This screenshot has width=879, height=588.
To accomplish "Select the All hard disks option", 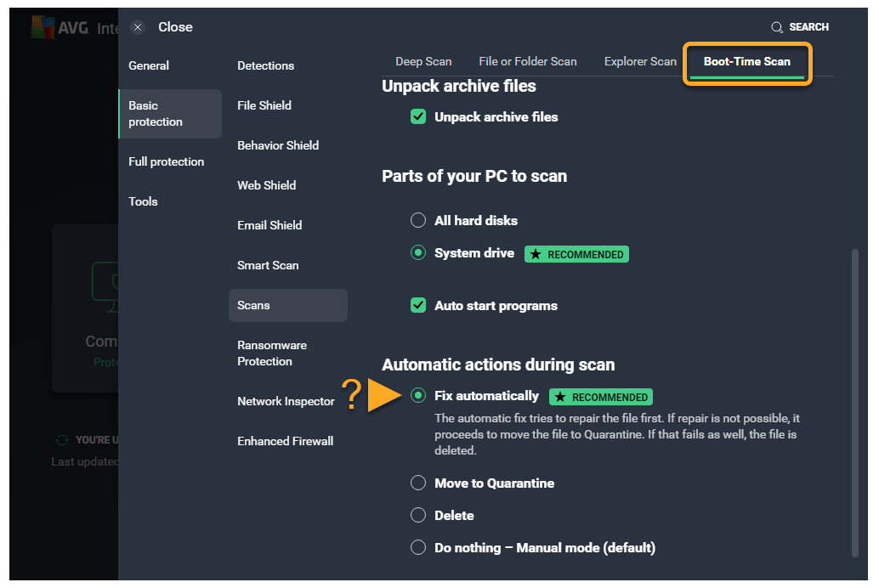I will tap(418, 221).
